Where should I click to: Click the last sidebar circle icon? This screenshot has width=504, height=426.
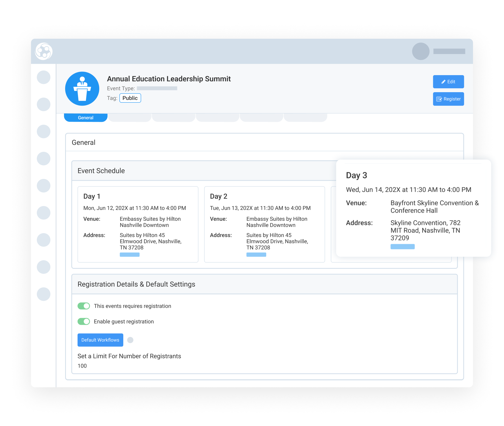coord(43,294)
